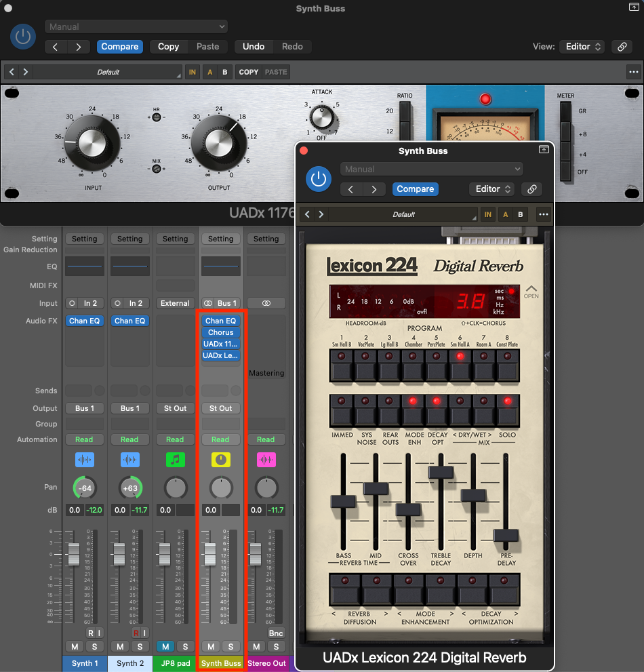Click COPY in 1176 plugin toolbar
Image resolution: width=644 pixels, height=672 pixels.
(249, 72)
